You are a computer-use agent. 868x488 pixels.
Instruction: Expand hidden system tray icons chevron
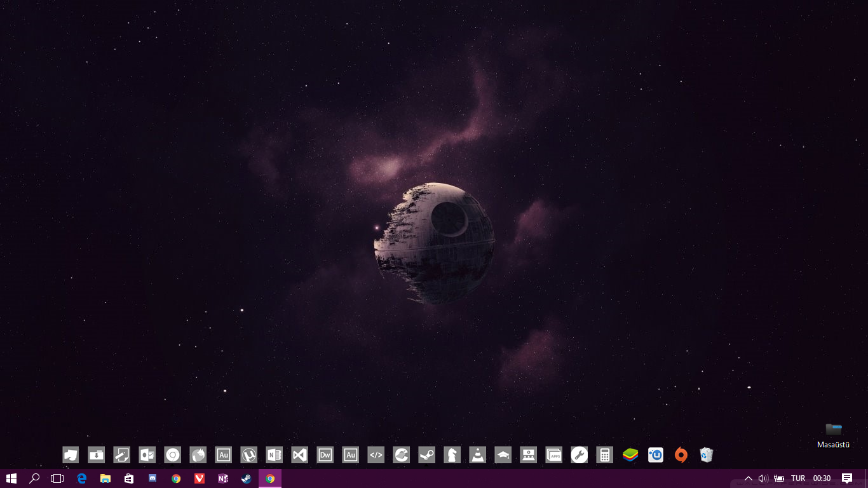(x=749, y=478)
